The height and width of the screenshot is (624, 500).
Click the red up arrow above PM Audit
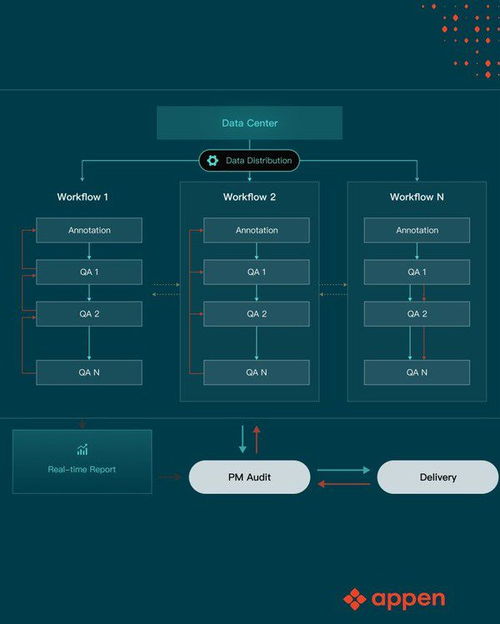[257, 439]
